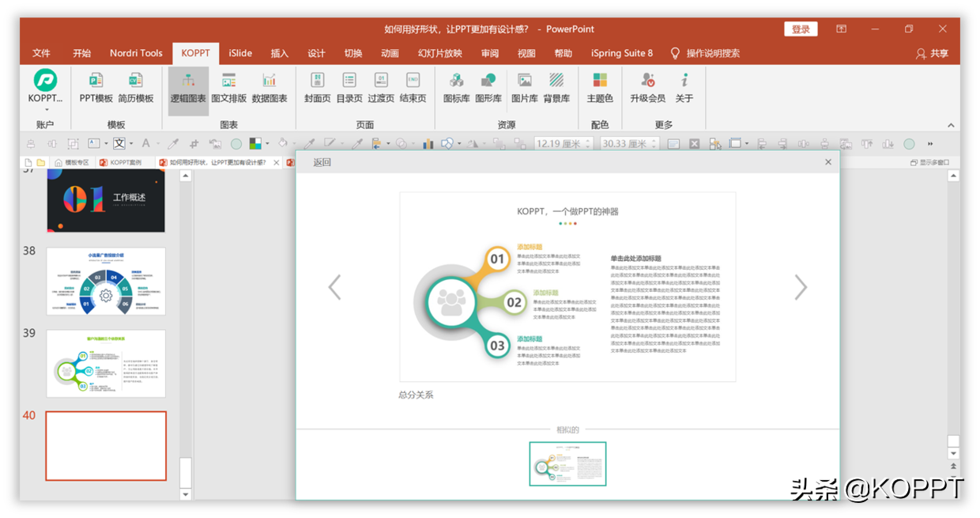The image size is (980, 518).
Task: Switch to 模板专区 document tab
Action: pyautogui.click(x=70, y=162)
